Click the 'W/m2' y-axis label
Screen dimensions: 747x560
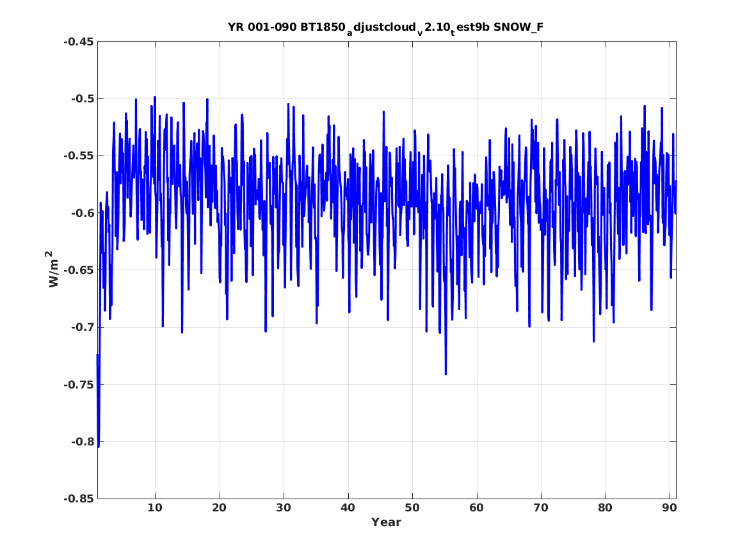(x=54, y=269)
